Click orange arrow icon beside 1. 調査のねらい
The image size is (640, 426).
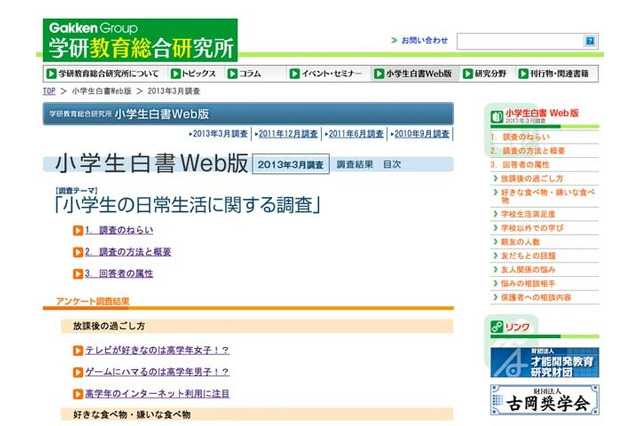click(x=78, y=231)
